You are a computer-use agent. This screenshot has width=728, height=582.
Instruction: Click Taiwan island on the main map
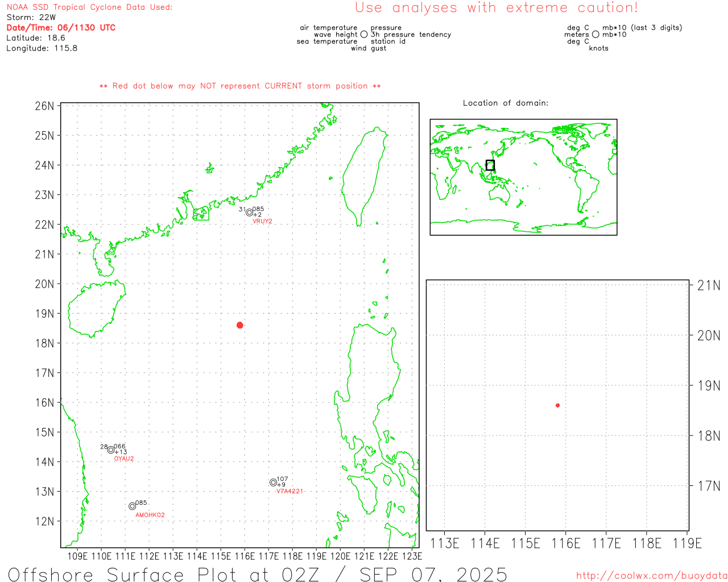[x=365, y=176]
